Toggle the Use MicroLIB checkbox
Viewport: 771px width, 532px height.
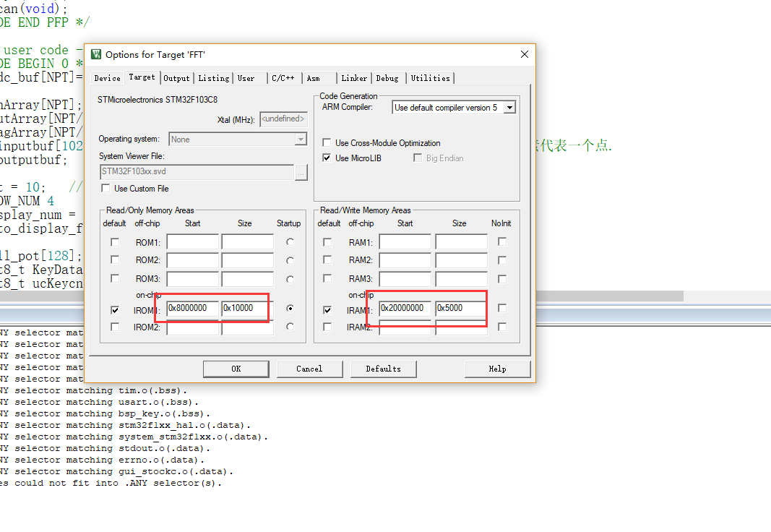pyautogui.click(x=327, y=158)
